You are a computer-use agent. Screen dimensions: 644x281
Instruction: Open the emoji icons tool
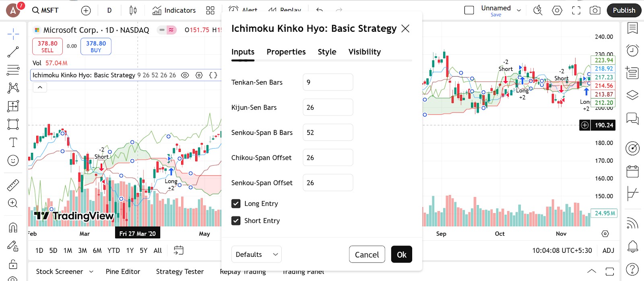click(13, 160)
